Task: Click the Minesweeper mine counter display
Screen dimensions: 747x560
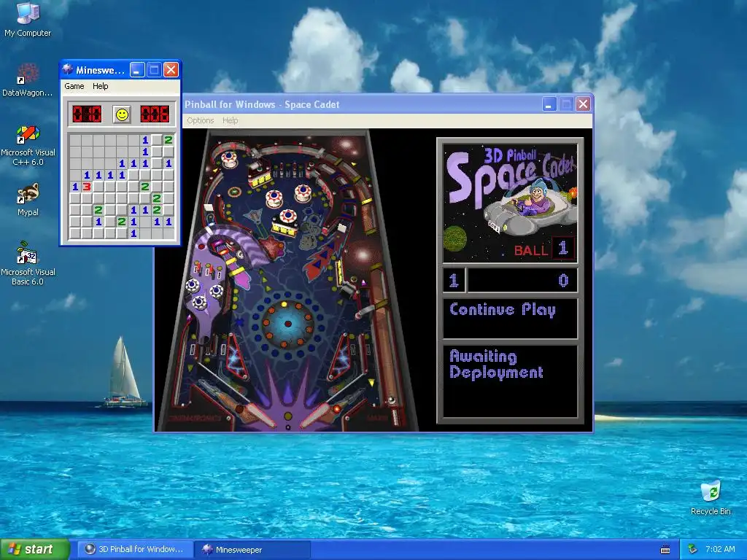Action: pos(87,114)
